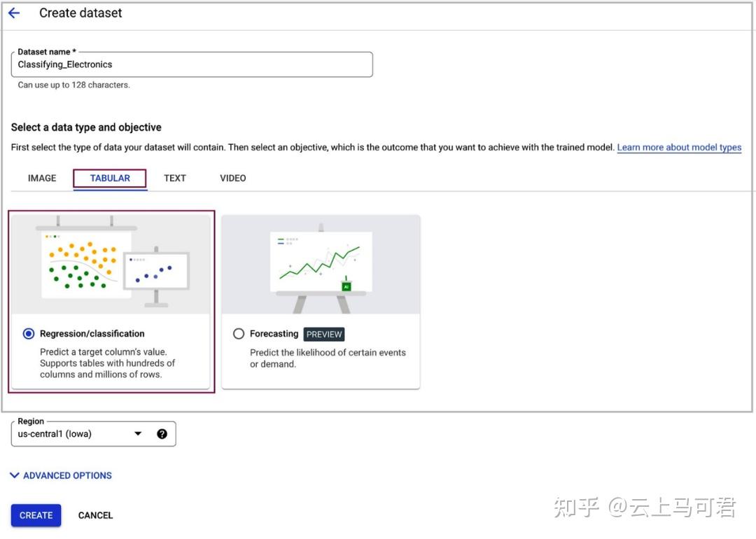This screenshot has height=539, width=756.
Task: Choose the Forecasting objective
Action: 239,334
